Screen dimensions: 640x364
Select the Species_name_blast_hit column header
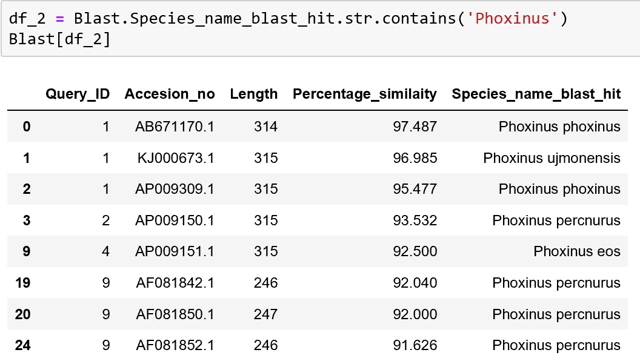(536, 94)
